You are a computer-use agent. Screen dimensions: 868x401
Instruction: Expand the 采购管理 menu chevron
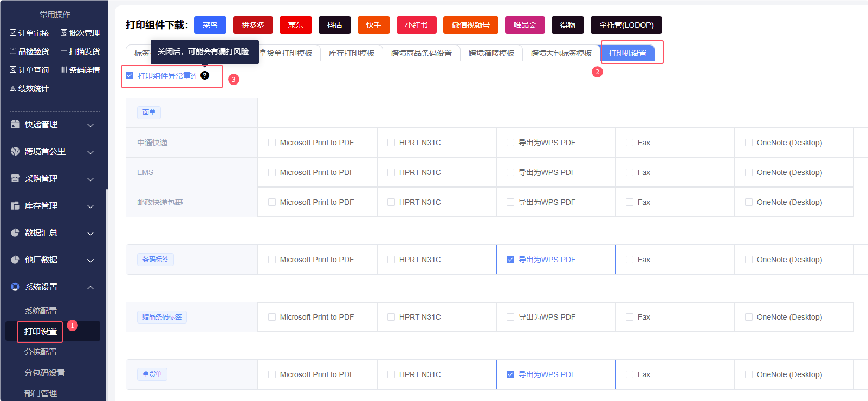(x=90, y=179)
